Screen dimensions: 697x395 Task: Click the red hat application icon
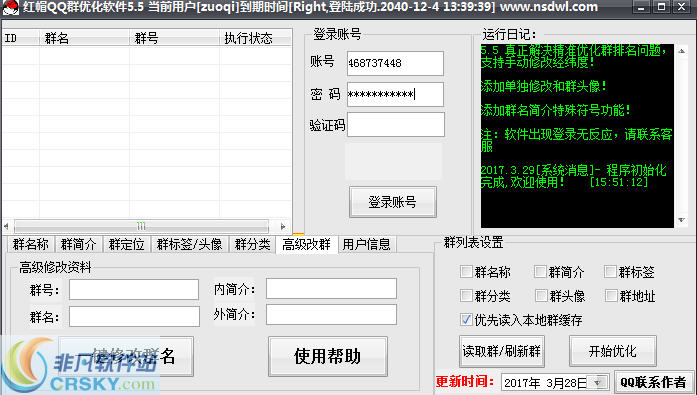pos(11,7)
